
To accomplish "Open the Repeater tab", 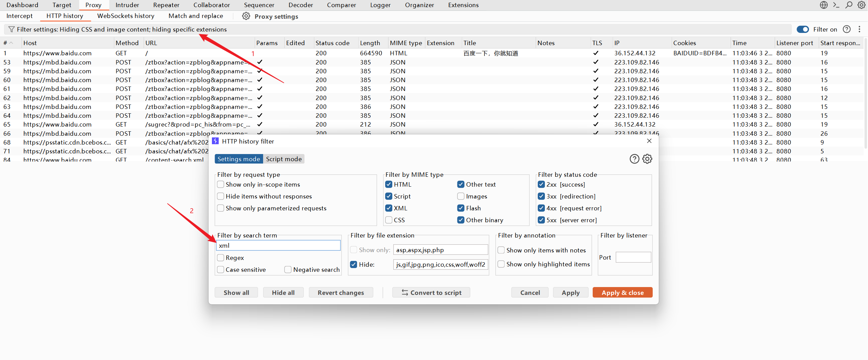I will [166, 5].
